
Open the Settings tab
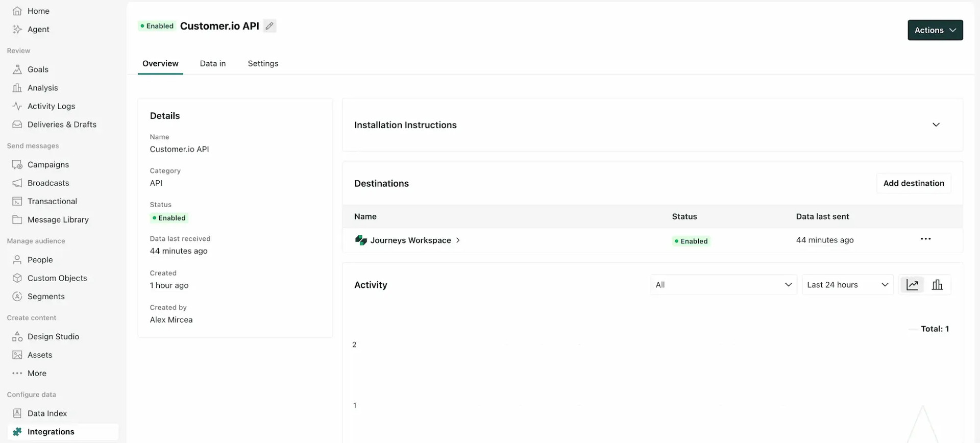[x=263, y=64]
